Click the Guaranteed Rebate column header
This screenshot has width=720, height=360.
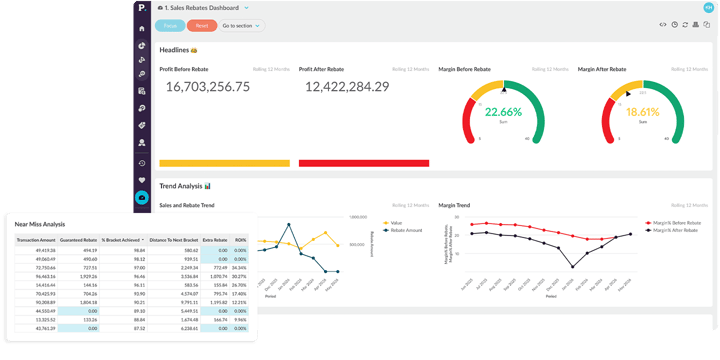point(79,240)
